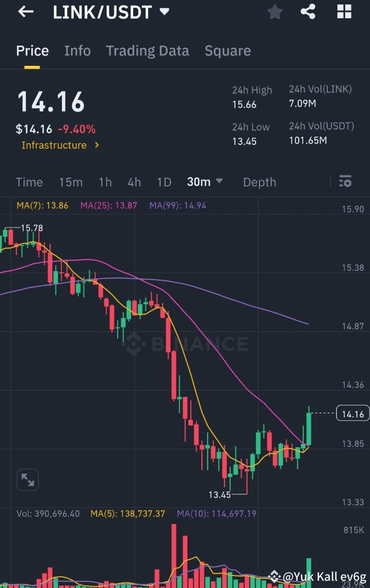This screenshot has height=588, width=370.
Task: Expand the MA(99) indicator label
Action: tap(174, 205)
